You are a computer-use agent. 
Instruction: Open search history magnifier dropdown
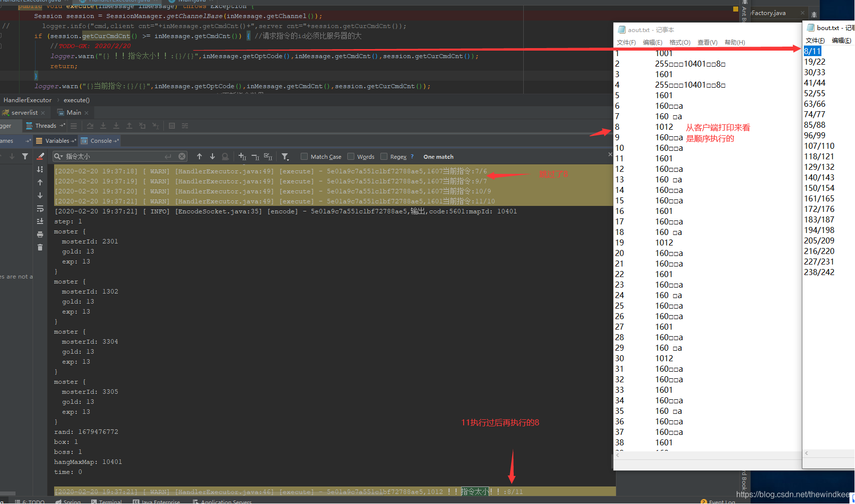[59, 156]
